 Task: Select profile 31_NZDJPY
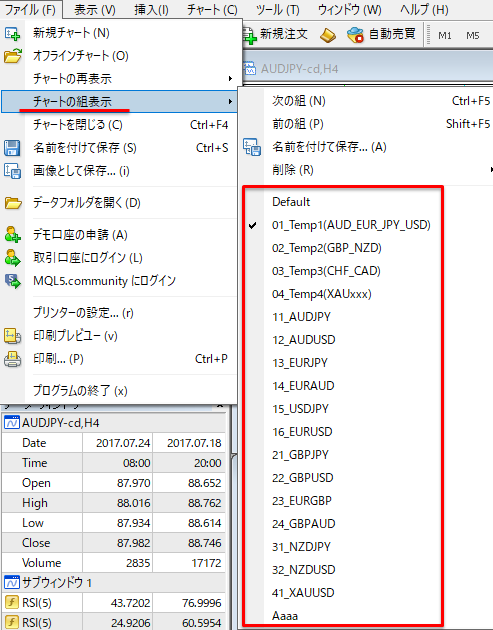(301, 547)
